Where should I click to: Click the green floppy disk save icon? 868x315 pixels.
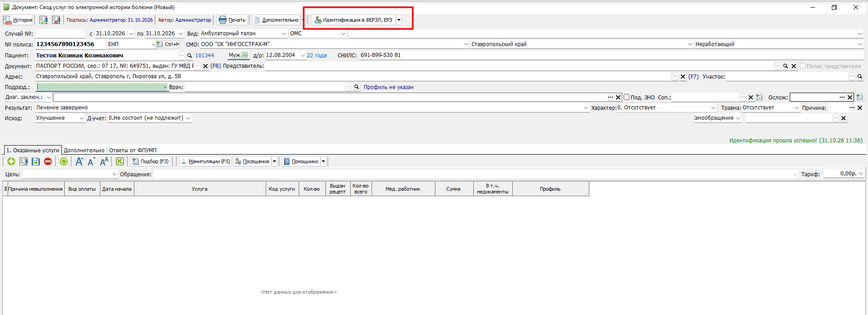(36, 161)
